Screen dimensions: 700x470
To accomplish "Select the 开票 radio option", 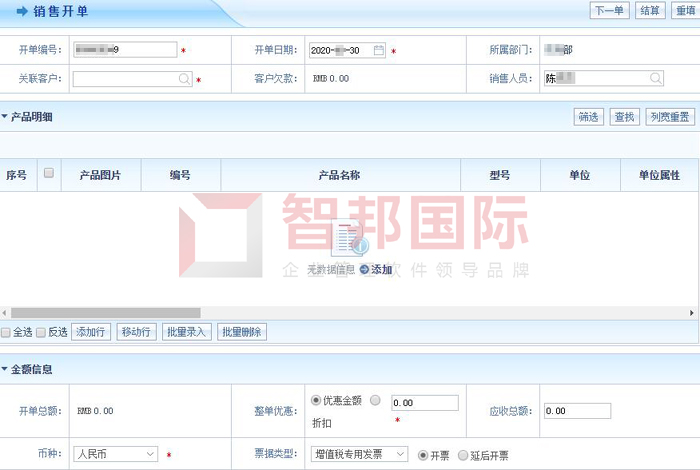I will click(x=423, y=455).
